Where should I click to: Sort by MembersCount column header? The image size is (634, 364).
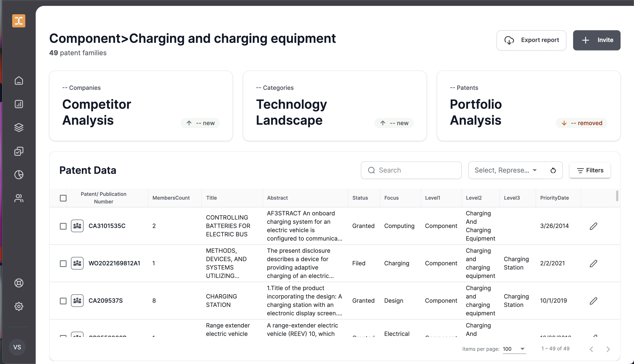(x=171, y=198)
